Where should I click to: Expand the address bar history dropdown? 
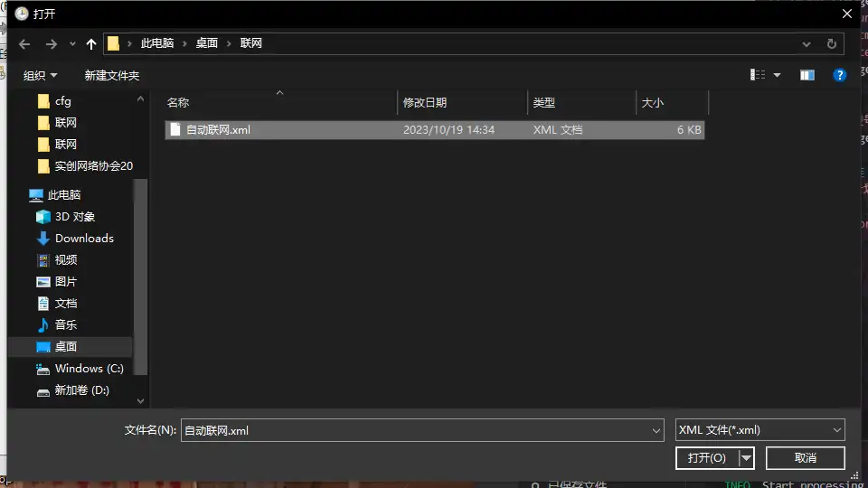(807, 43)
